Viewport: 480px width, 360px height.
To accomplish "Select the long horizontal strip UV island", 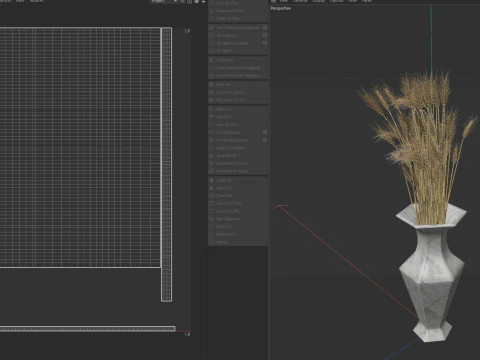I will tap(87, 329).
